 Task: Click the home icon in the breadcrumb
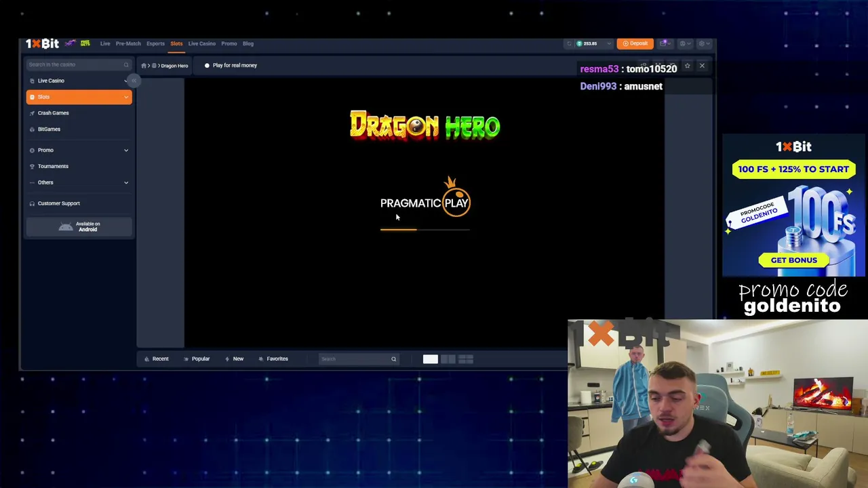coord(144,66)
